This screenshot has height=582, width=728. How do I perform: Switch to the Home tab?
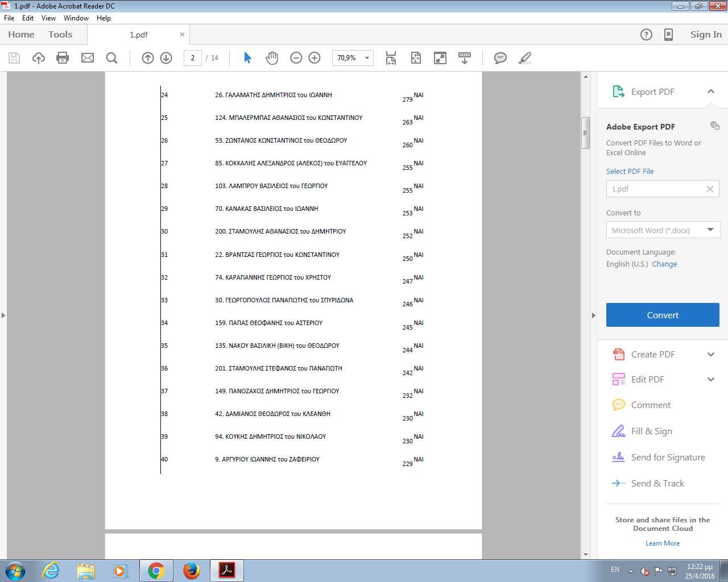point(21,35)
